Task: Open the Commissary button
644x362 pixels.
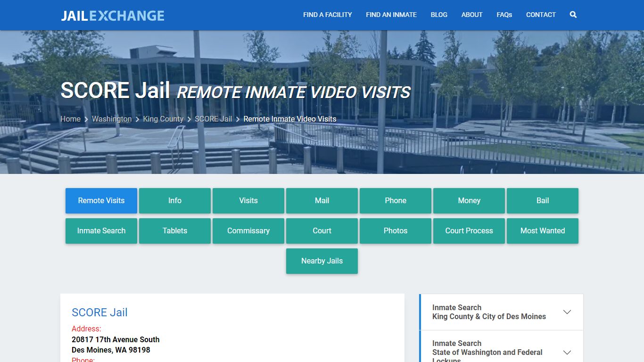Action: (x=248, y=231)
